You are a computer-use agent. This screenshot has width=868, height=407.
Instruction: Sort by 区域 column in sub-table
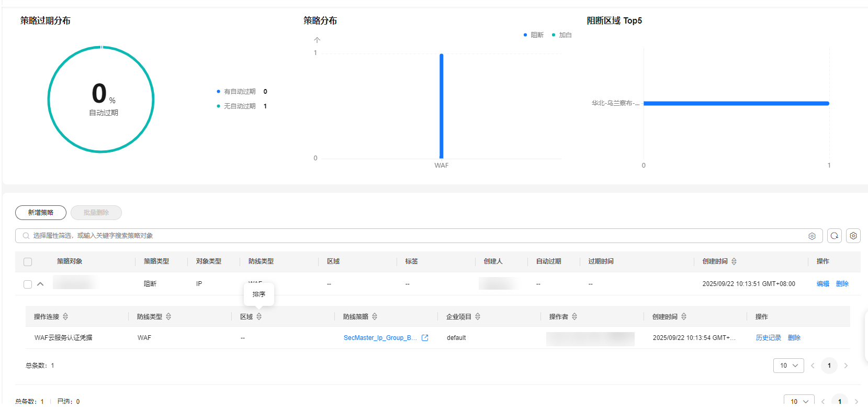[x=259, y=317]
